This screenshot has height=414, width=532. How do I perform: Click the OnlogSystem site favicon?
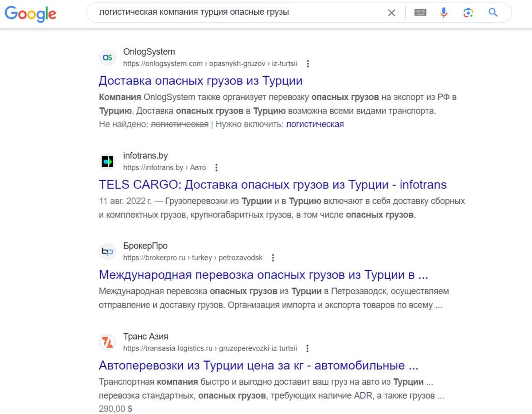107,57
